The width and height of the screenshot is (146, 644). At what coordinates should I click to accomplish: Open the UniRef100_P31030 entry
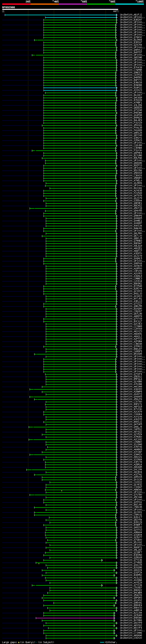point(131,151)
